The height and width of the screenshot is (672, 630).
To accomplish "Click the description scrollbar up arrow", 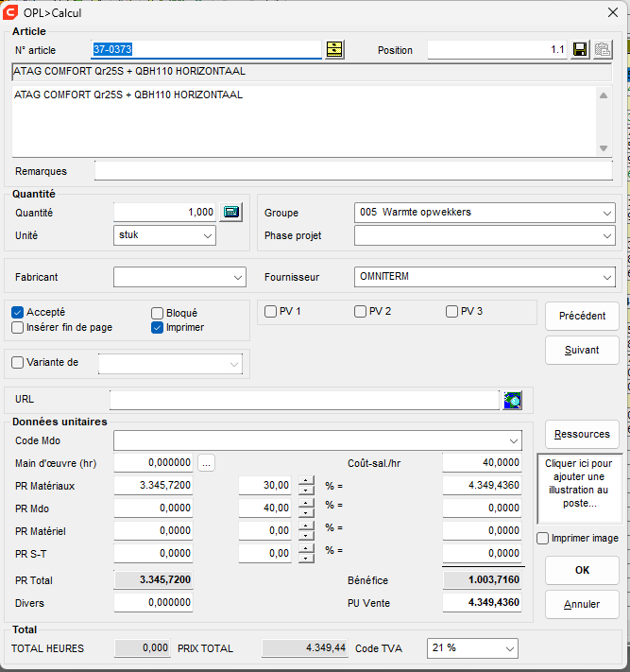I will (604, 95).
